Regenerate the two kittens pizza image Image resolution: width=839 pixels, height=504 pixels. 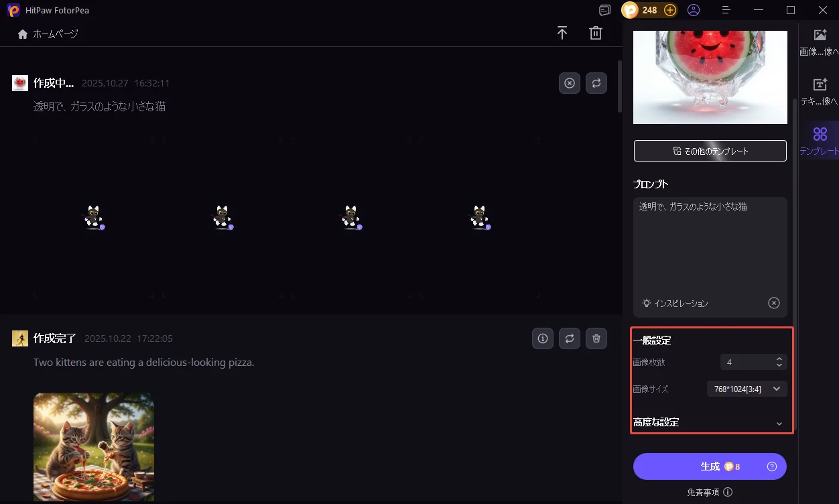pos(570,338)
